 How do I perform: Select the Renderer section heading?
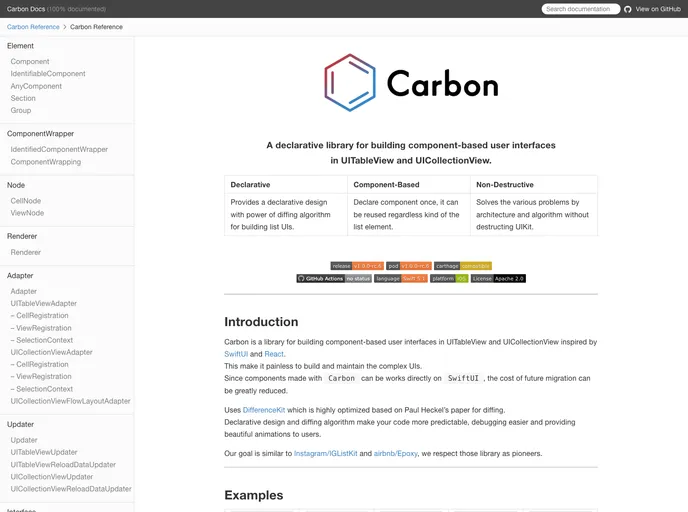pyautogui.click(x=22, y=236)
